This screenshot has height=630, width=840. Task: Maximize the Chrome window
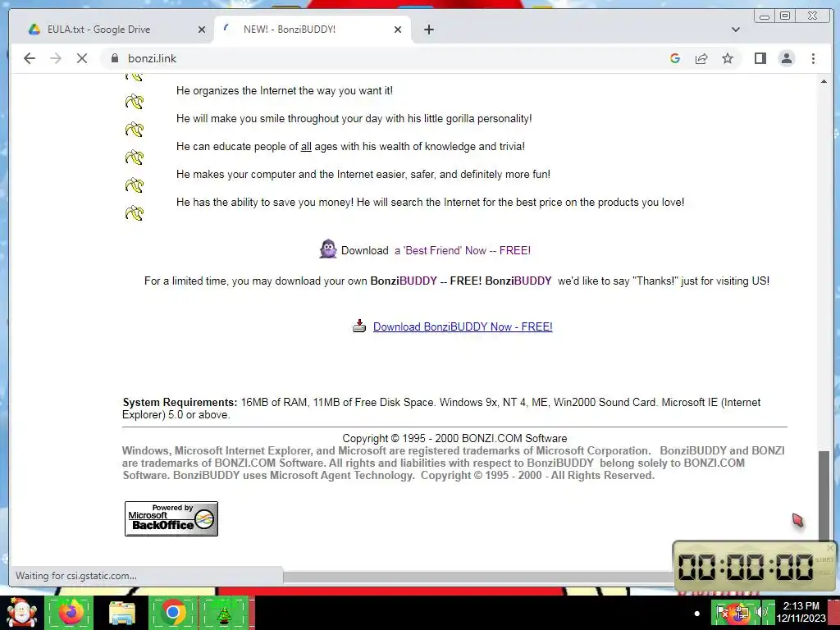785,16
